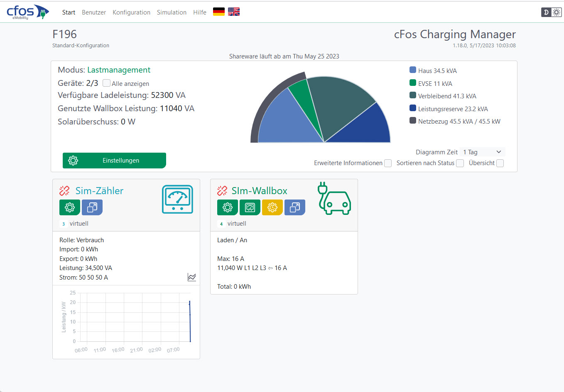The width and height of the screenshot is (564, 392).
Task: Open the Simulation menu
Action: tap(172, 12)
